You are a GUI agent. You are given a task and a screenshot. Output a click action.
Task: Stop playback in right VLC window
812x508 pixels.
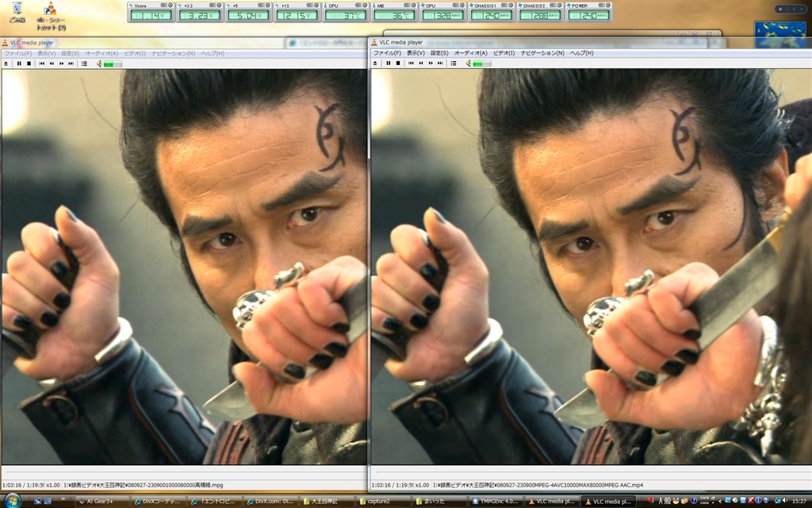(398, 63)
